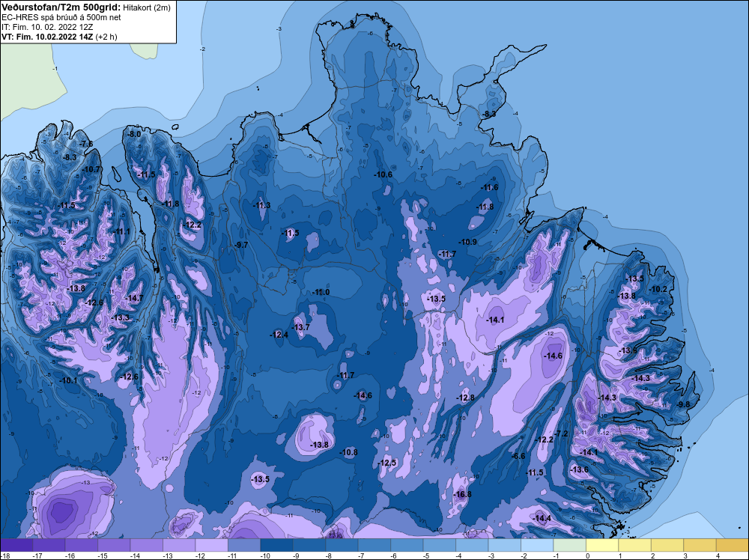Pick legend swatch between -4 and -3
Viewport: 749px width, 560px height.
pyautogui.click(x=472, y=545)
